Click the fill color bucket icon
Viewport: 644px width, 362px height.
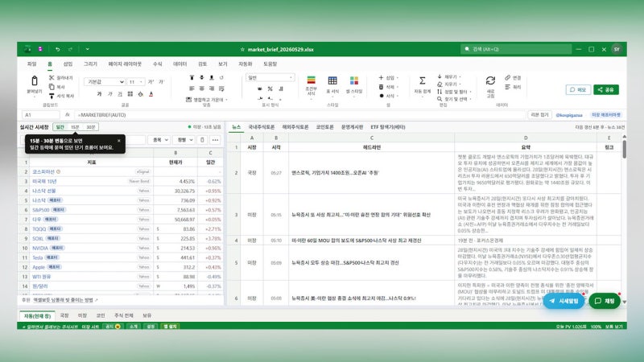pyautogui.click(x=140, y=94)
